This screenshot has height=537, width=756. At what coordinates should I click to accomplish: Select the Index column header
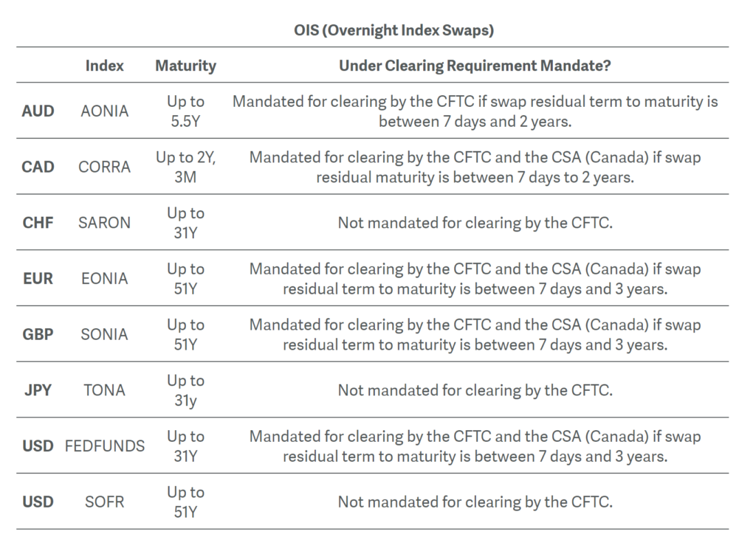[104, 66]
